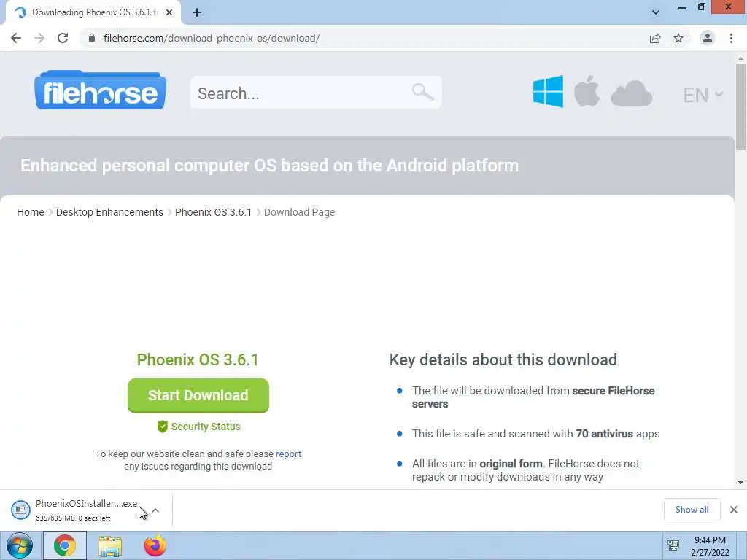The height and width of the screenshot is (560, 747).
Task: Open a new tab with plus
Action: click(197, 13)
